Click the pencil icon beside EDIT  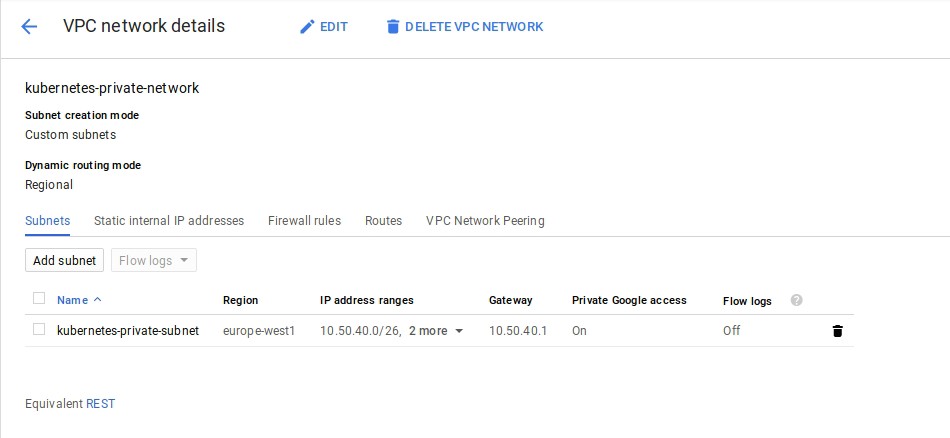(x=307, y=27)
